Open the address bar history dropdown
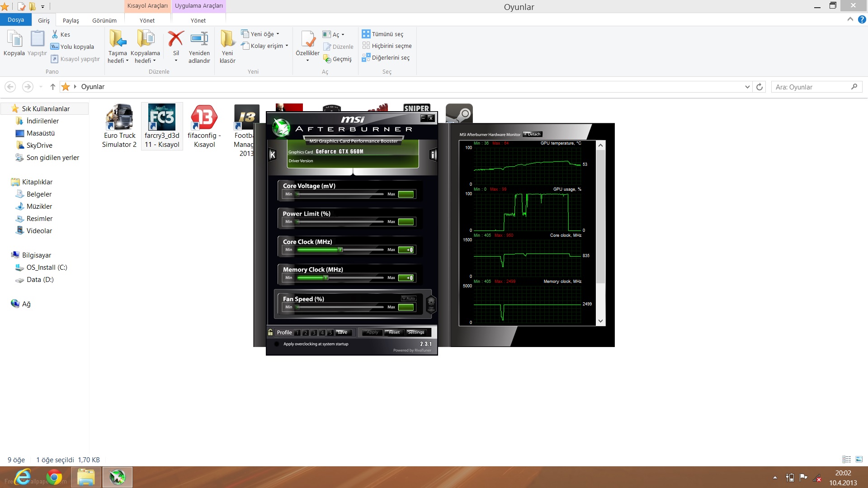The width and height of the screenshot is (868, 488). click(x=747, y=87)
